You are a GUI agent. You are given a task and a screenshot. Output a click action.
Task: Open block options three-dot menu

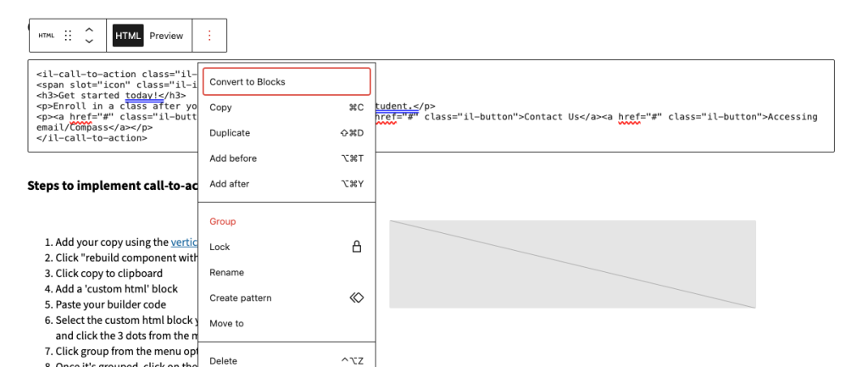(x=209, y=36)
